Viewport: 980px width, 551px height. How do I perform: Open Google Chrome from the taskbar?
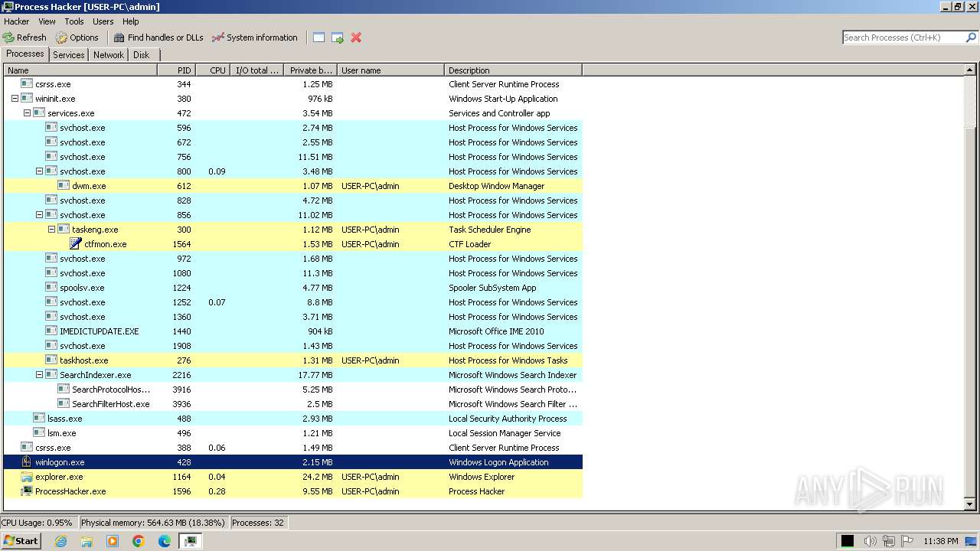139,541
